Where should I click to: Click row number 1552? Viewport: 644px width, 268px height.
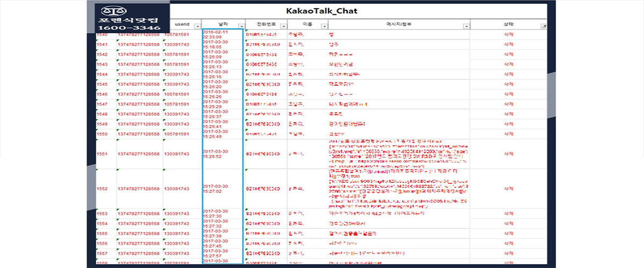click(102, 189)
